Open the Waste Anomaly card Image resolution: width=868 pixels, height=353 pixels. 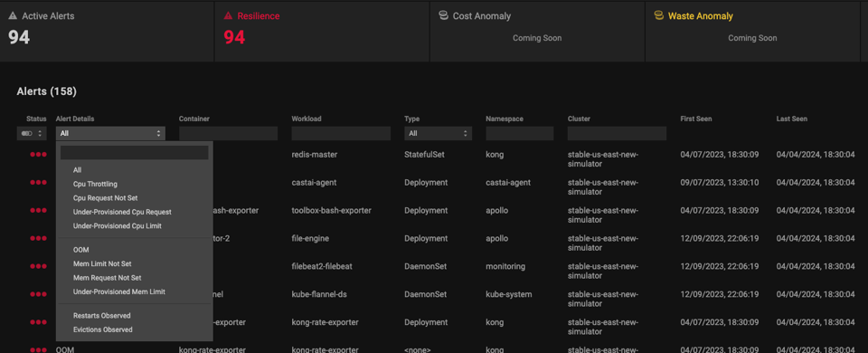tap(752, 31)
